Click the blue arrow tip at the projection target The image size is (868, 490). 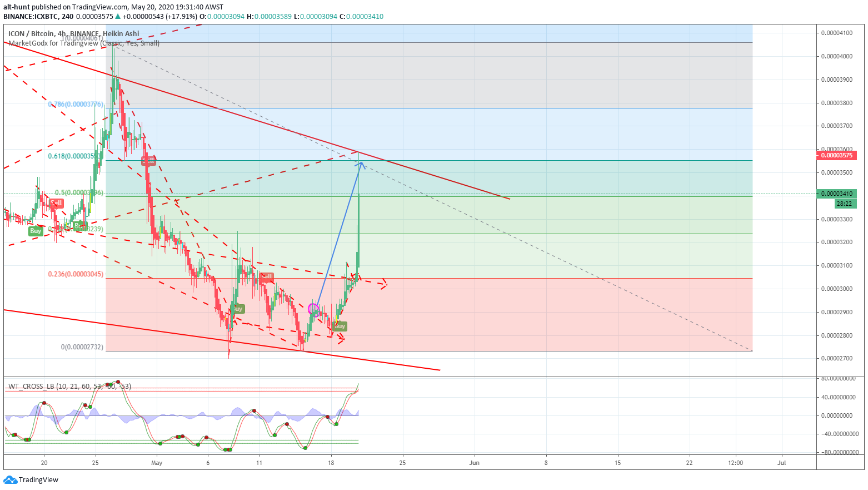pos(361,164)
